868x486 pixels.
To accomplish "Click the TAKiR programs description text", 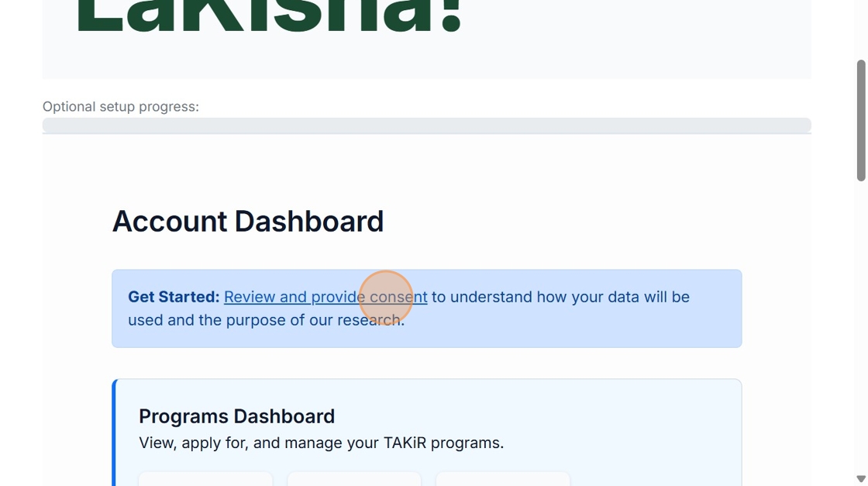I will point(321,443).
